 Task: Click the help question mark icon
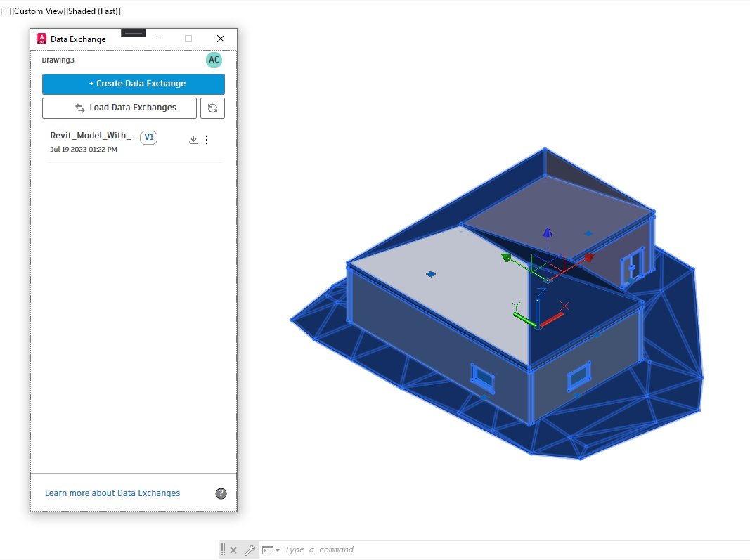221,493
